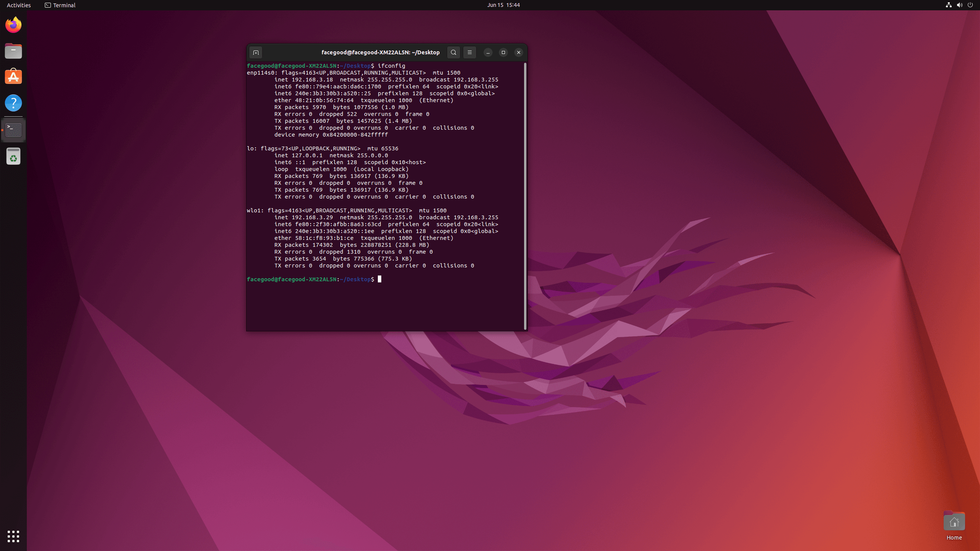Click the IP address 192.168.3.29
The height and width of the screenshot is (551, 980).
click(x=312, y=217)
